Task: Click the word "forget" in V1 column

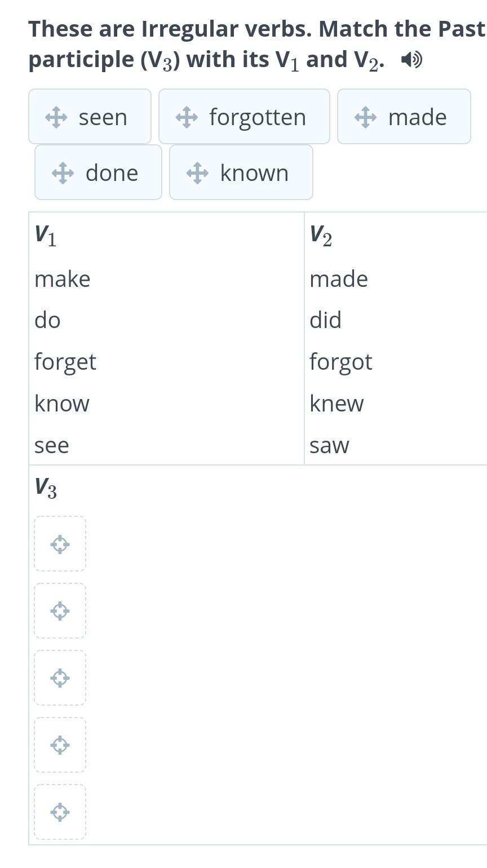Action: click(x=65, y=362)
